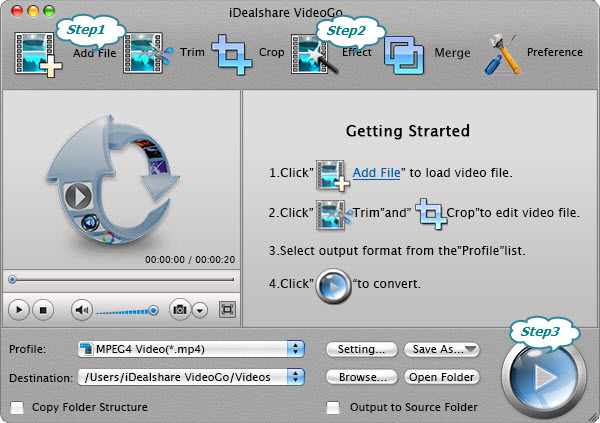Zoom window with green button
Image resolution: width=600 pixels, height=423 pixels.
pos(49,11)
